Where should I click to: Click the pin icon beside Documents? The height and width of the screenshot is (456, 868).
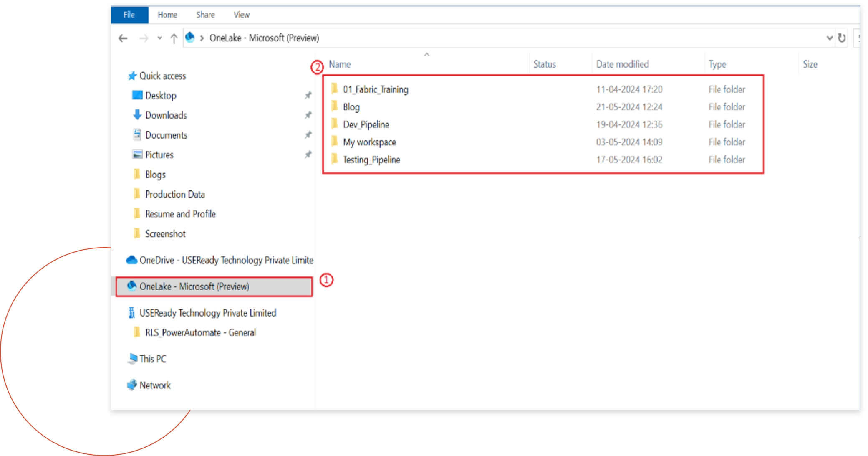[x=308, y=134]
